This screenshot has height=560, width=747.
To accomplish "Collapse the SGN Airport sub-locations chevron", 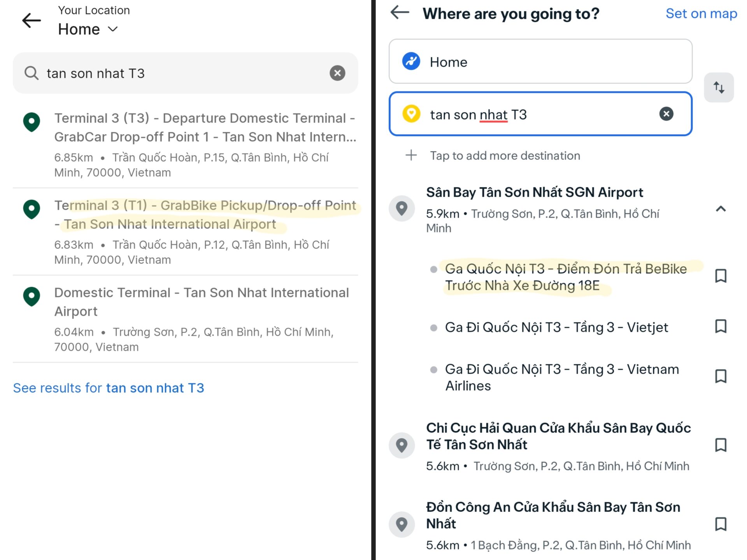I will tap(721, 209).
